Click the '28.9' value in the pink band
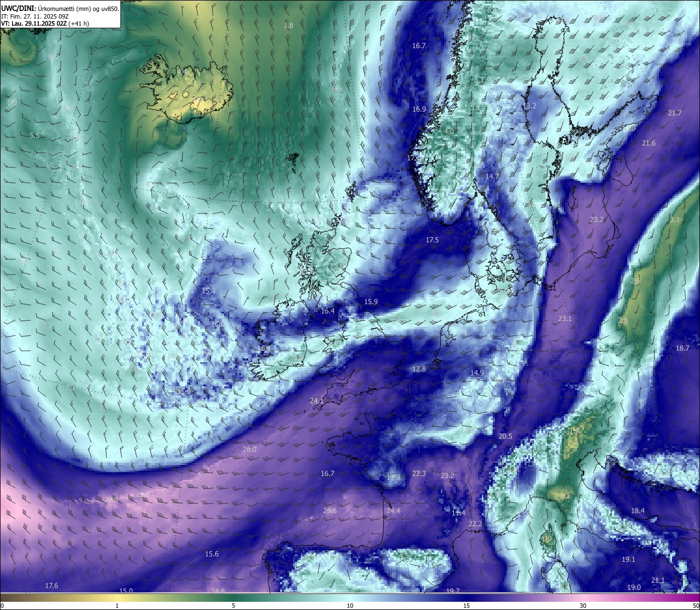The height and width of the screenshot is (610, 700). pos(111,499)
